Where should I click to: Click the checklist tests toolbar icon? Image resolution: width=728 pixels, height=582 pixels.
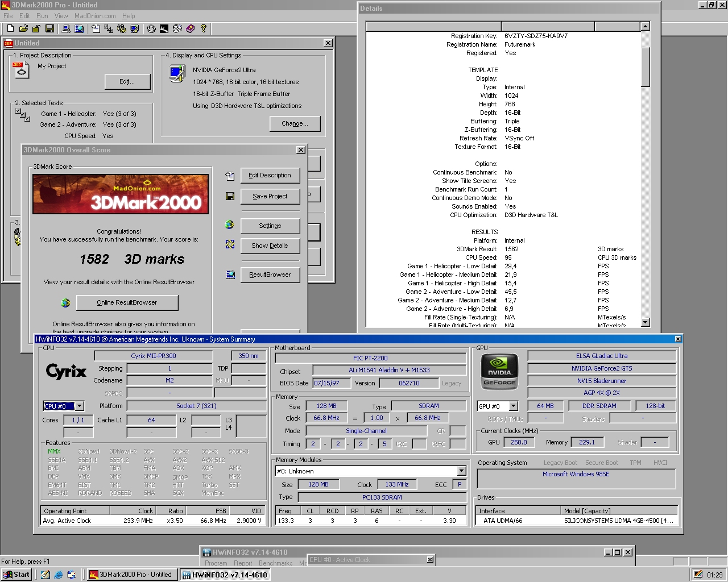(109, 28)
